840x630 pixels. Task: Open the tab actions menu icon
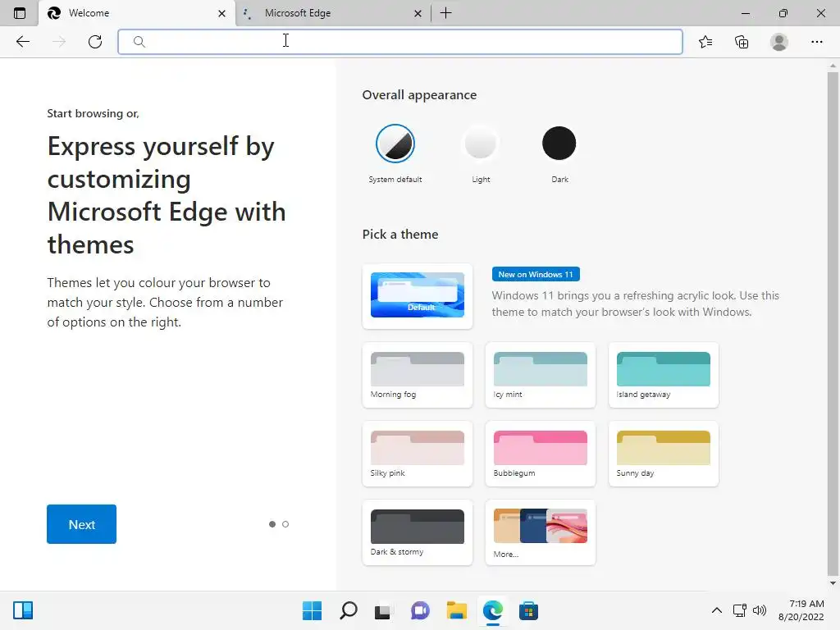(x=20, y=13)
